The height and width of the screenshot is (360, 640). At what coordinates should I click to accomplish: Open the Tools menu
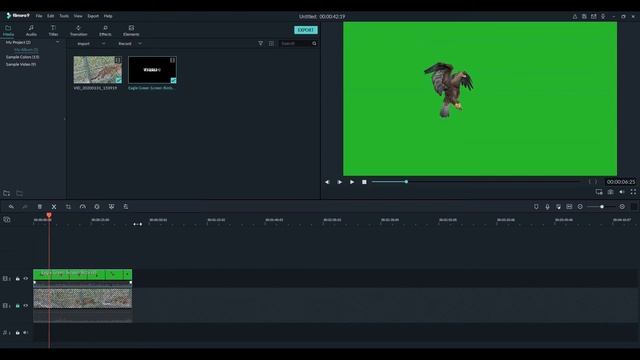click(x=64, y=16)
